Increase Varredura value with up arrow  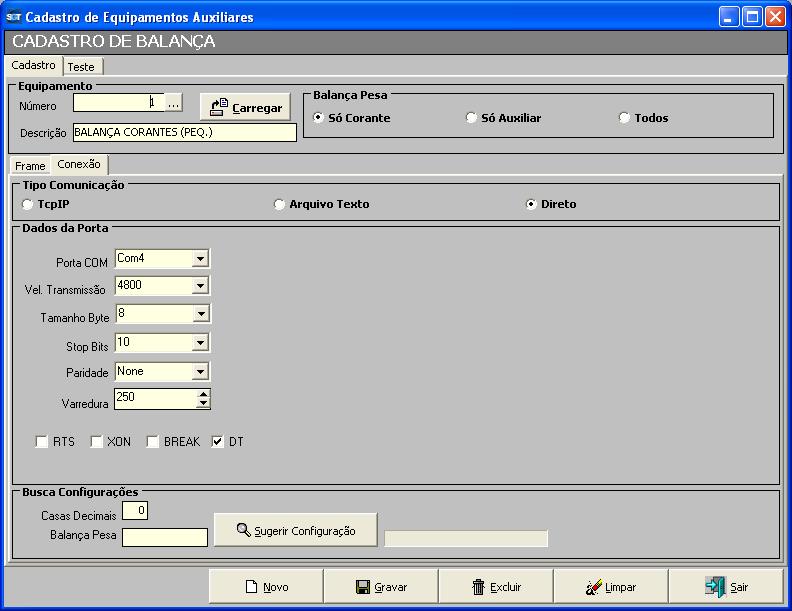204,394
